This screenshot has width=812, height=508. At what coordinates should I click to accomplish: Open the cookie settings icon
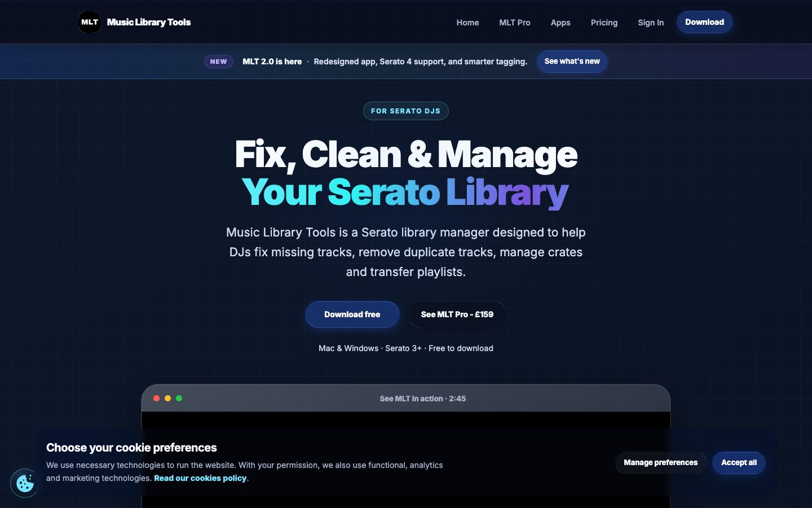click(25, 483)
